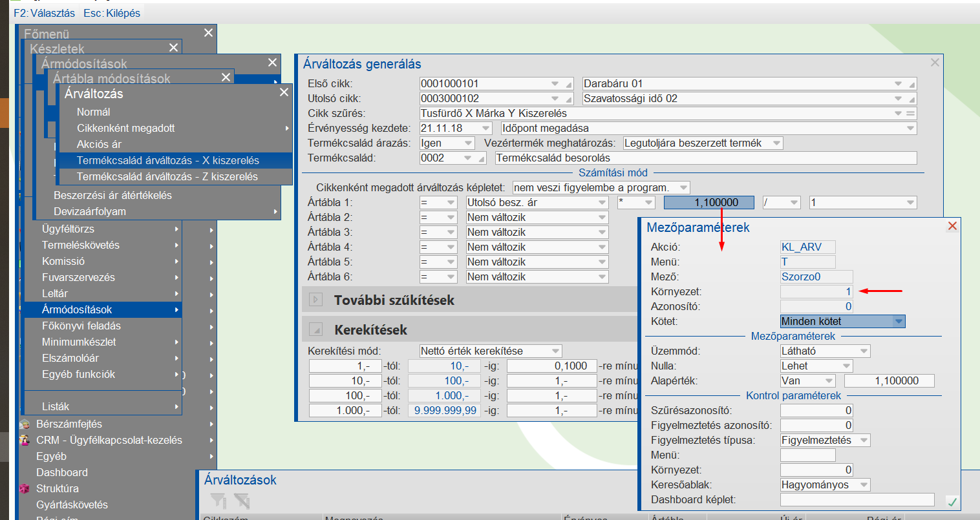
Task: Open the Kötet dropdown showing Minden kötet
Action: tap(898, 322)
